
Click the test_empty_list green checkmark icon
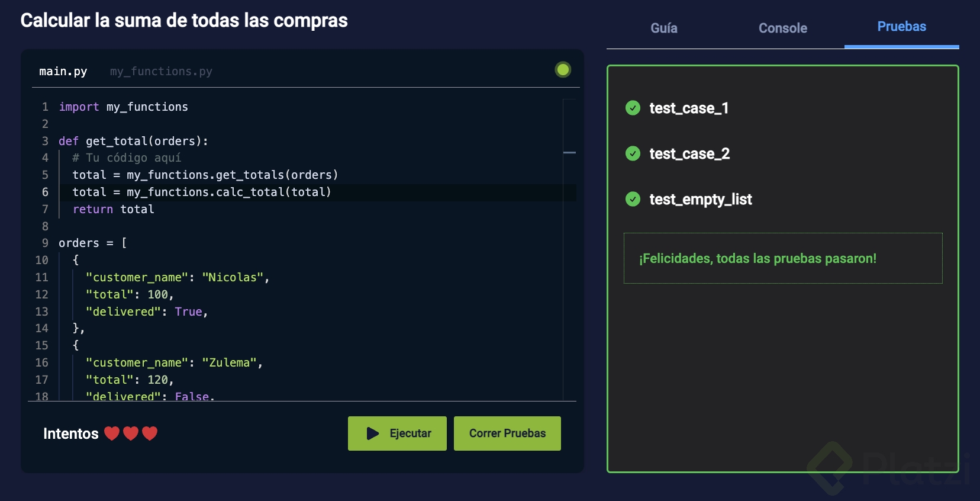click(633, 199)
